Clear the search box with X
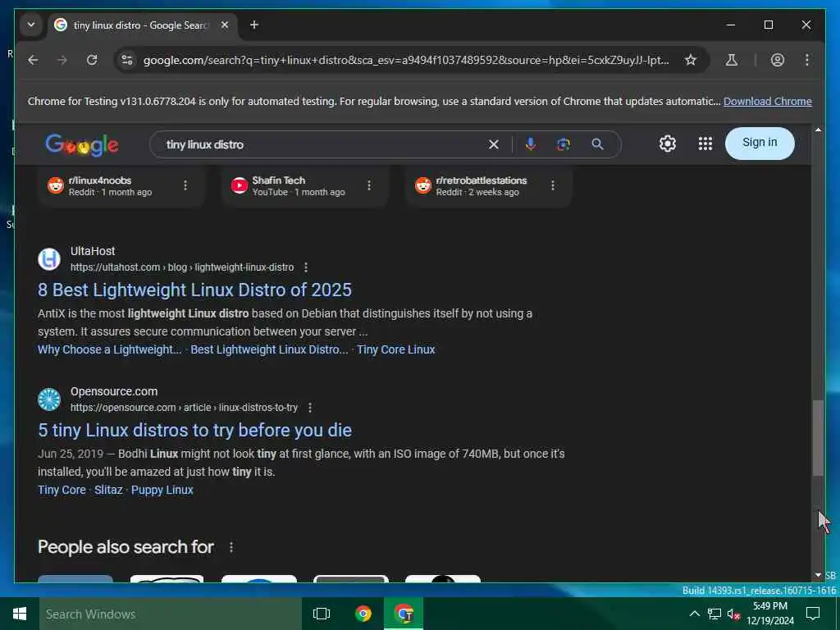Viewport: 840px width, 630px height. [493, 144]
